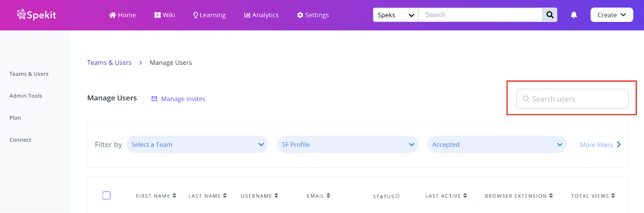Click the info icon next to STATUS
The width and height of the screenshot is (644, 213).
pyautogui.click(x=397, y=196)
